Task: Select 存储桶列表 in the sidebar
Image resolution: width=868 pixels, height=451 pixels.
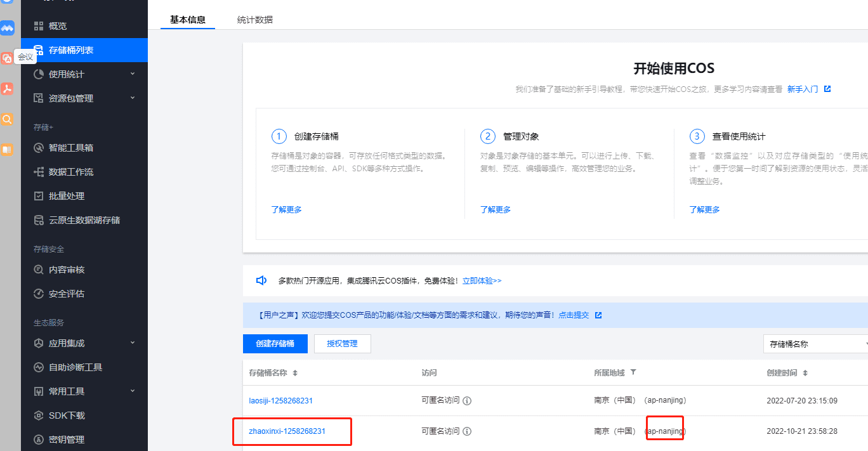Action: coord(71,50)
